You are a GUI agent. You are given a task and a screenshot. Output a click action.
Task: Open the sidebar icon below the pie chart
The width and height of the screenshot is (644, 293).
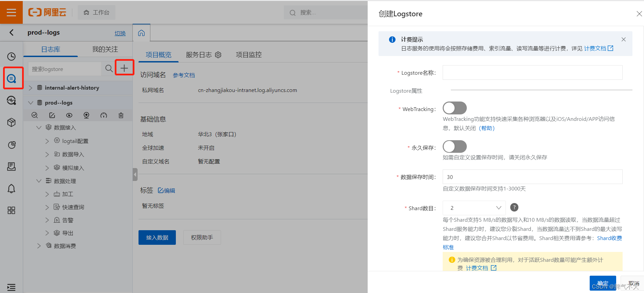(x=12, y=167)
